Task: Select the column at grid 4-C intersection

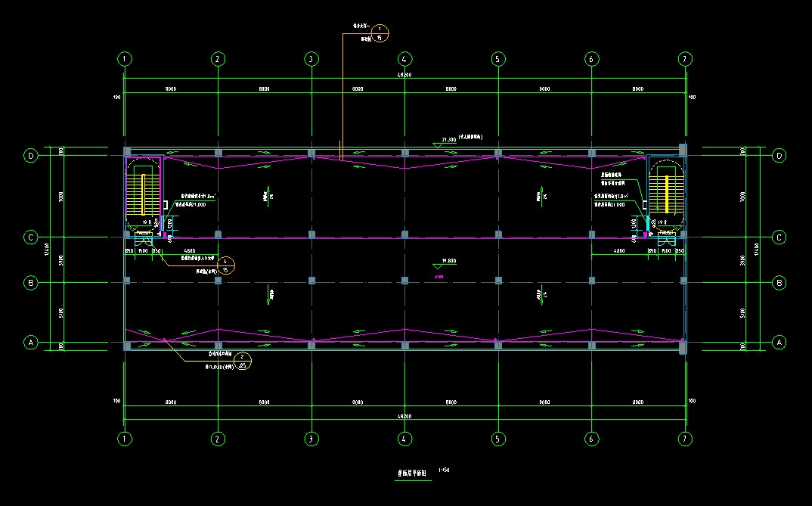Action: (x=404, y=235)
